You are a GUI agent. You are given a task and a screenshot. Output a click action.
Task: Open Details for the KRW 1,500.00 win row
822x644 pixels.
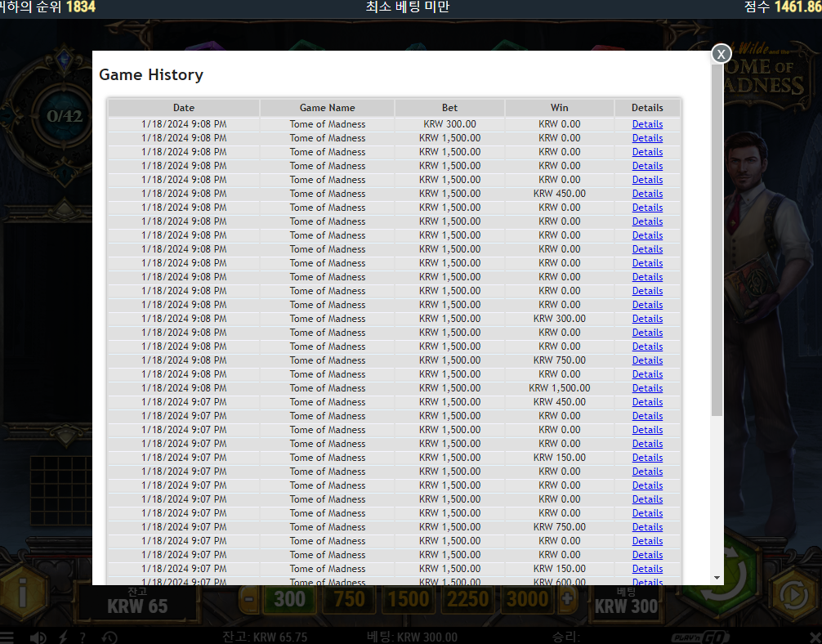tap(647, 388)
